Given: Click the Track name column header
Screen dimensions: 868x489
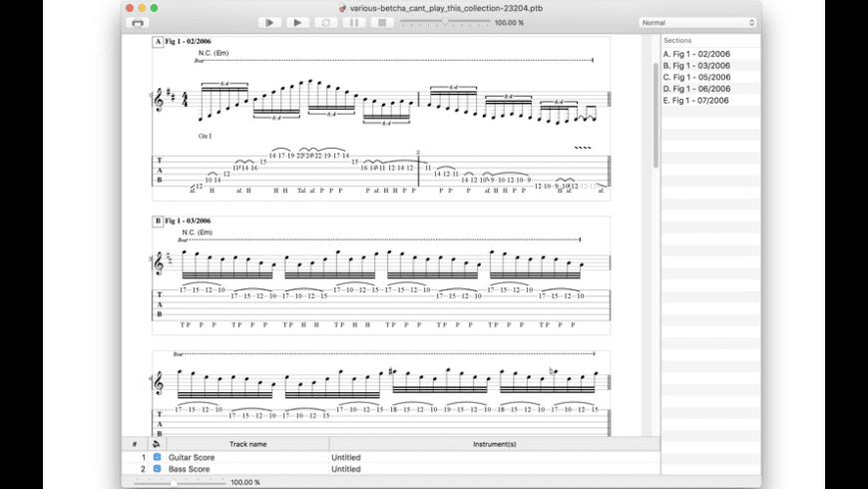Looking at the screenshot, I should tap(248, 443).
